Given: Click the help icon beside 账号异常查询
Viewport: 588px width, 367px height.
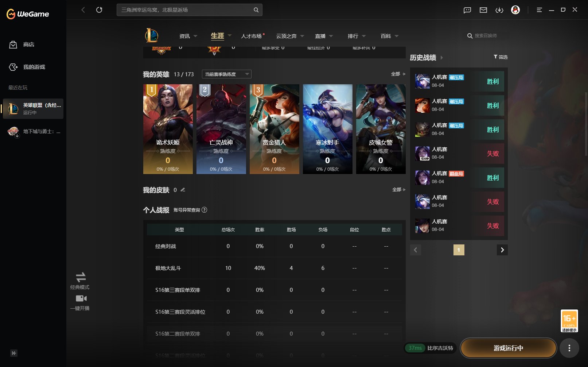Looking at the screenshot, I should tap(205, 210).
